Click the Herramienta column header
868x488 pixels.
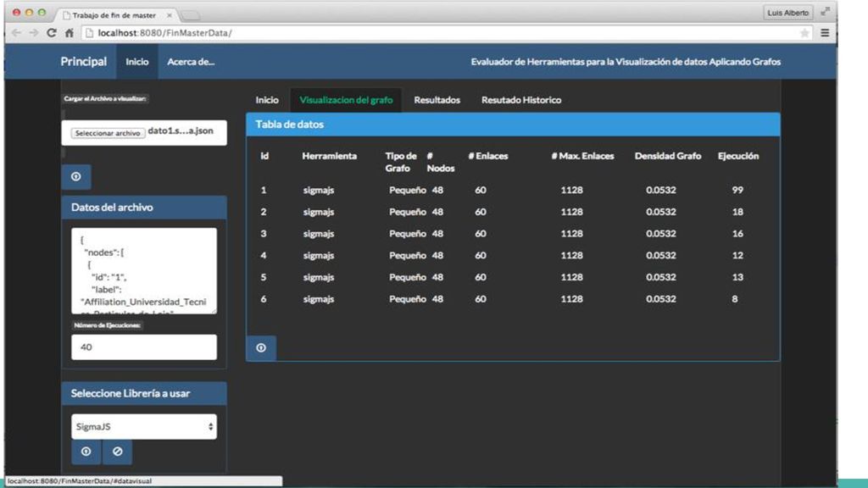(330, 156)
